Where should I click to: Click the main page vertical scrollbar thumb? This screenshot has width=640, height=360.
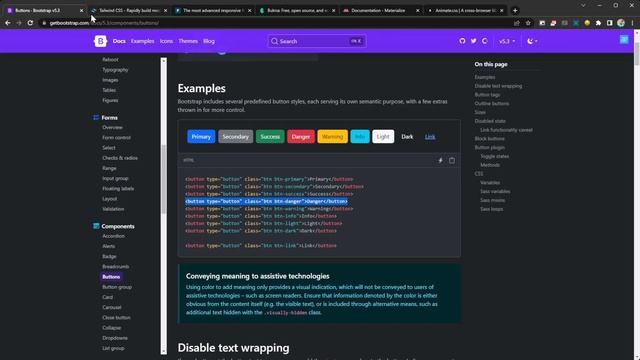[636, 53]
